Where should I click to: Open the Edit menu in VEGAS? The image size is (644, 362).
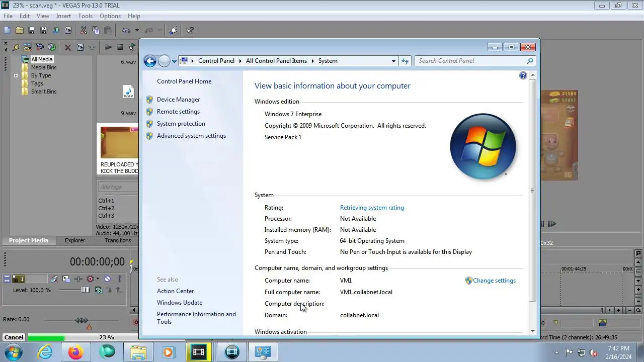[x=25, y=16]
